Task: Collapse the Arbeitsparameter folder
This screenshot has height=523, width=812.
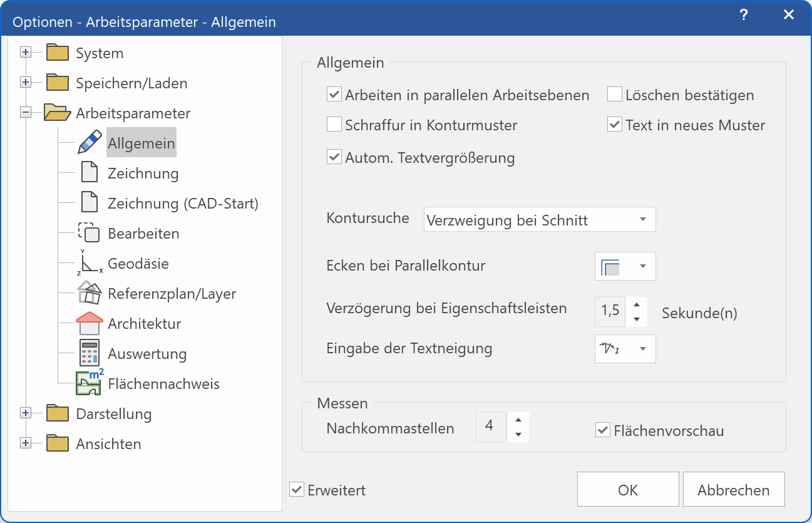Action: (x=24, y=113)
